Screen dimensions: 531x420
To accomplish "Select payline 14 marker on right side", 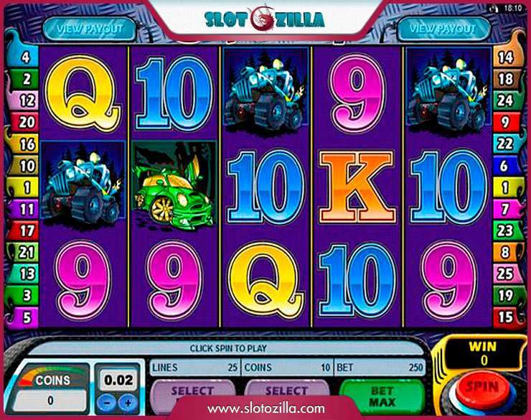I will pos(506,57).
